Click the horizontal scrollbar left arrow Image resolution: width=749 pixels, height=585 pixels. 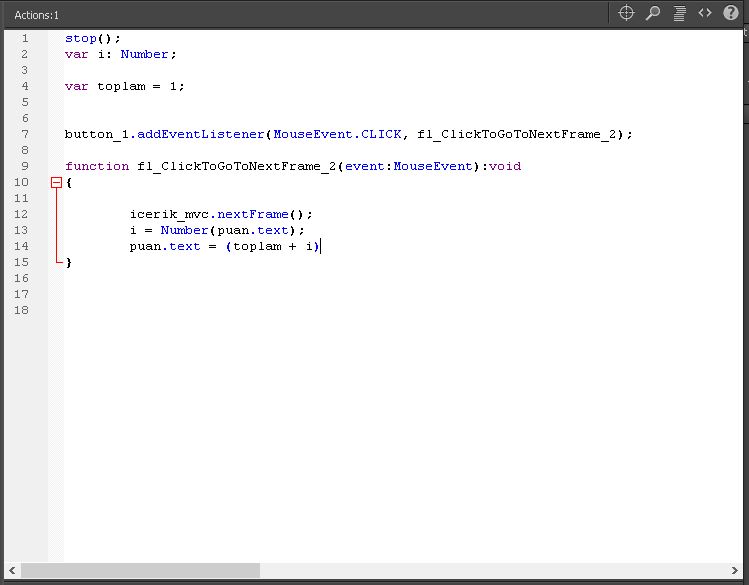(11, 570)
